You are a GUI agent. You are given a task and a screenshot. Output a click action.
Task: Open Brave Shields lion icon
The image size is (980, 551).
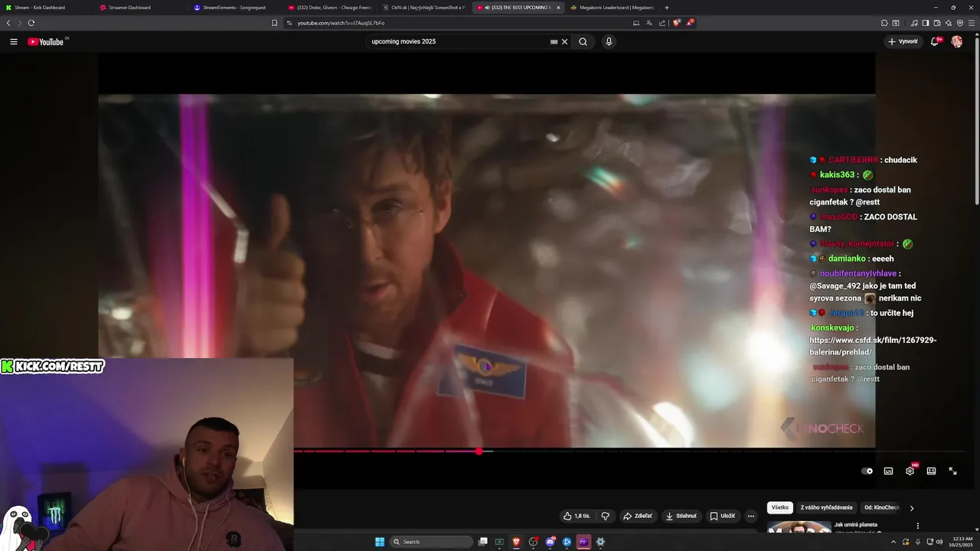pyautogui.click(x=677, y=23)
